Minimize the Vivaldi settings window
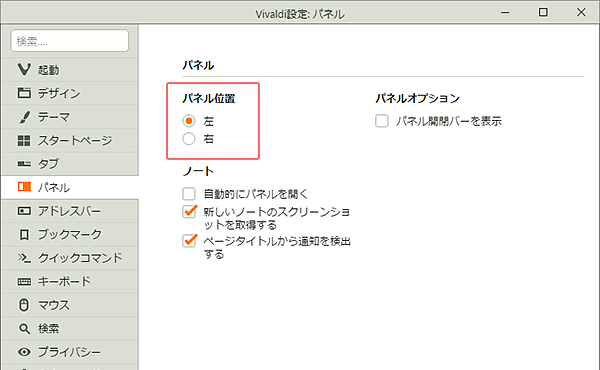Image resolution: width=600 pixels, height=370 pixels. [x=505, y=13]
